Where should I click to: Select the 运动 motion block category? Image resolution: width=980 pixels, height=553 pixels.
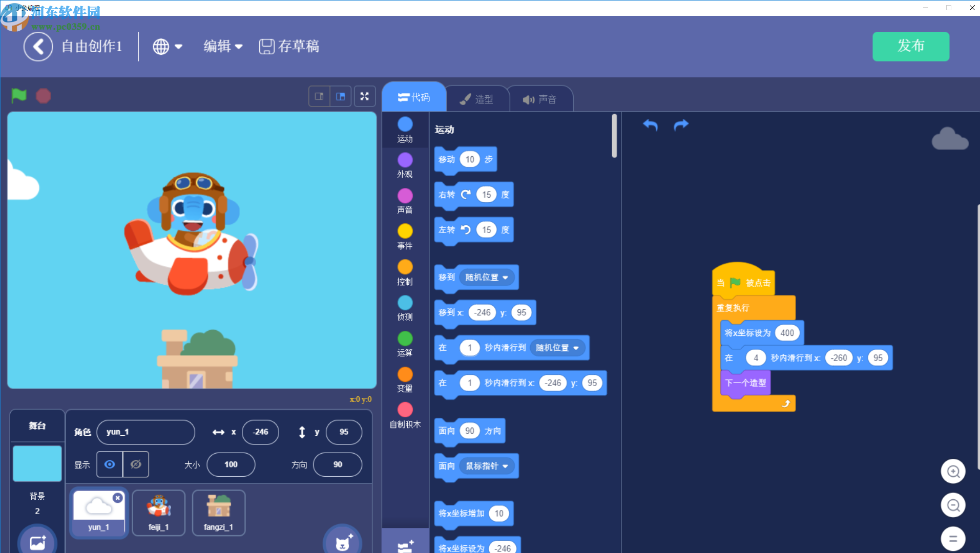tap(405, 130)
